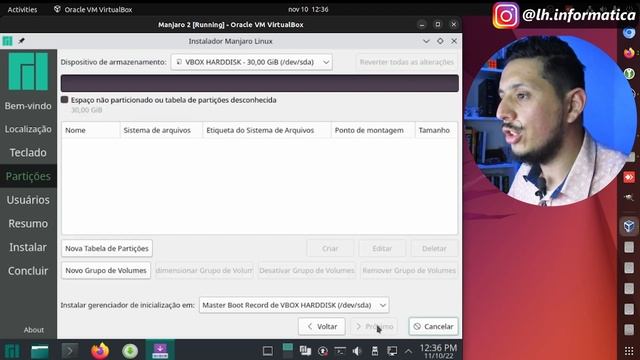Click the taskbar clock showing 12:36 PM
Screen dimensions: 640x360
coord(438,351)
